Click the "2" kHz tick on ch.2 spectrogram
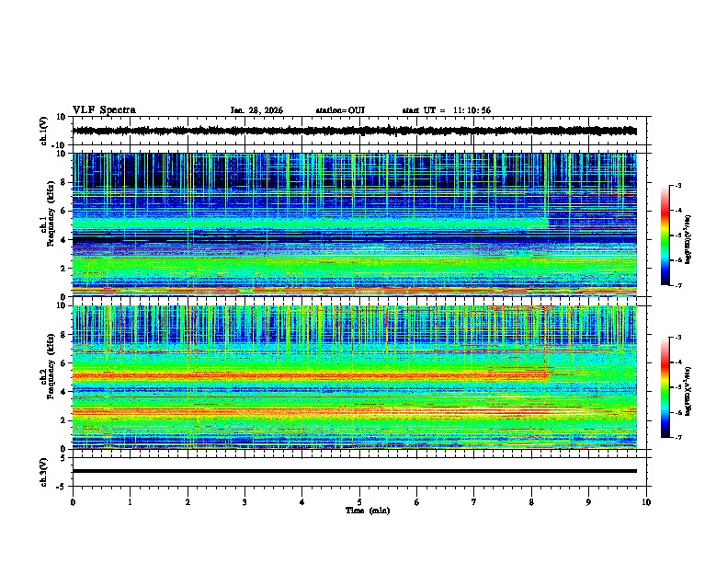Screen dimensions: 728x563 click(63, 420)
